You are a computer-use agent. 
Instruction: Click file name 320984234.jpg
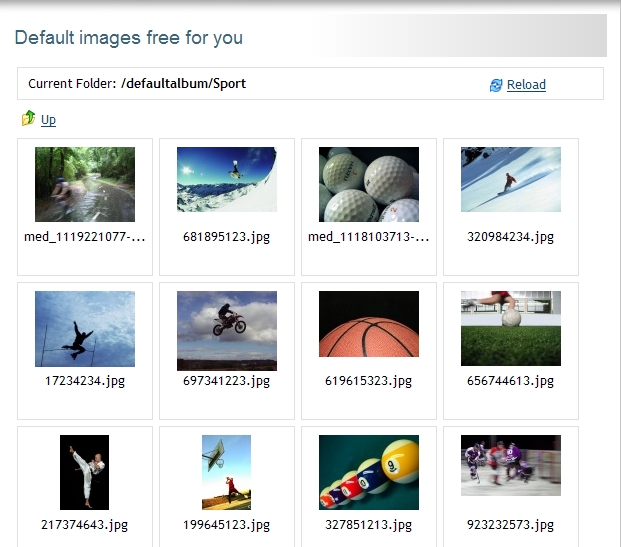511,237
